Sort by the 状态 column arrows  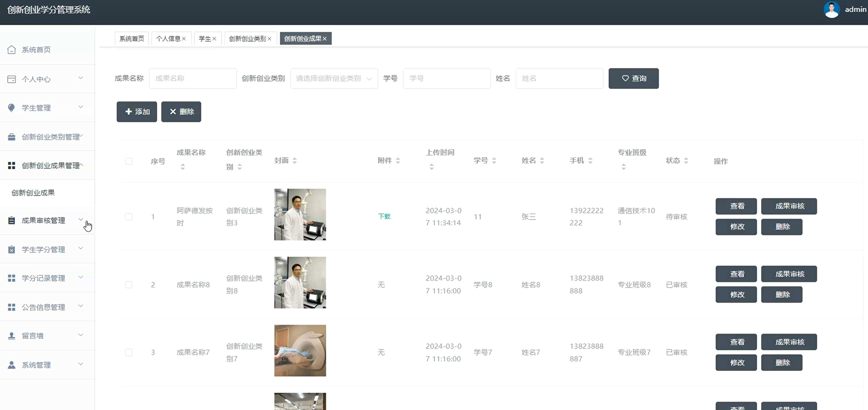pyautogui.click(x=686, y=161)
